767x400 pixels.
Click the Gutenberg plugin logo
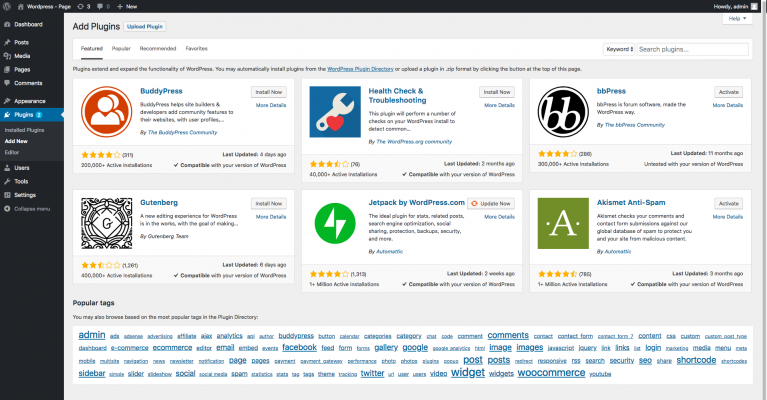click(x=107, y=223)
